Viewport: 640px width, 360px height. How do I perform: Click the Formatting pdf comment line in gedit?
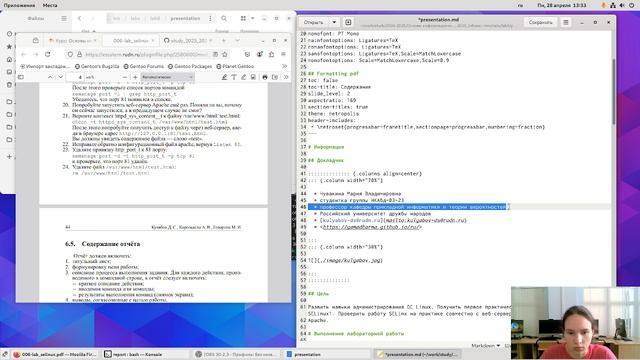point(333,73)
